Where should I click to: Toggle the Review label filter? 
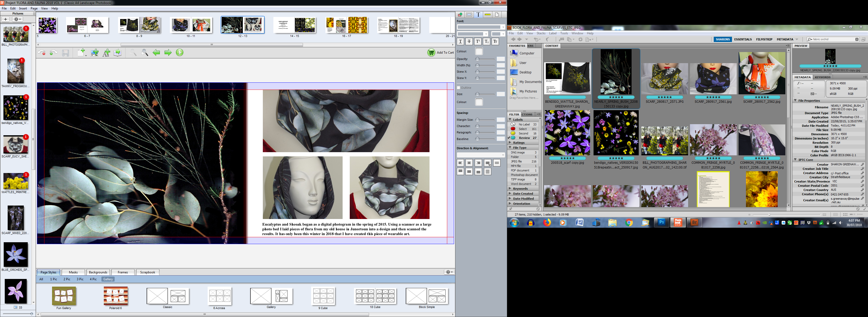pyautogui.click(x=524, y=138)
